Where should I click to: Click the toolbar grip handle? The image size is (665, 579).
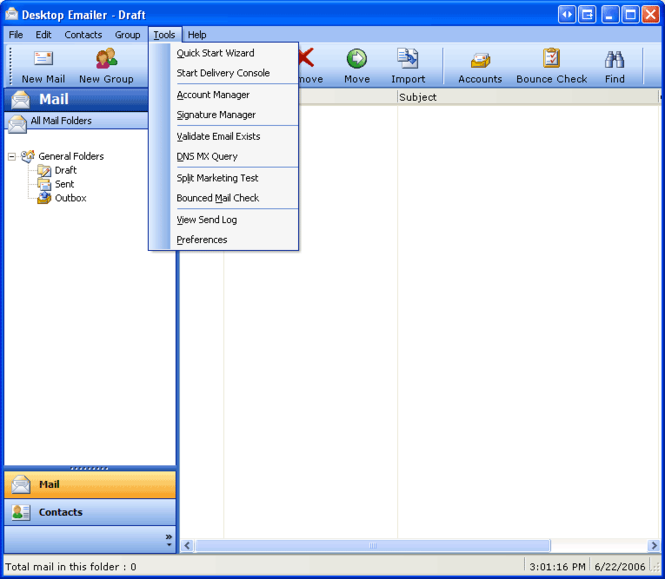click(10, 66)
